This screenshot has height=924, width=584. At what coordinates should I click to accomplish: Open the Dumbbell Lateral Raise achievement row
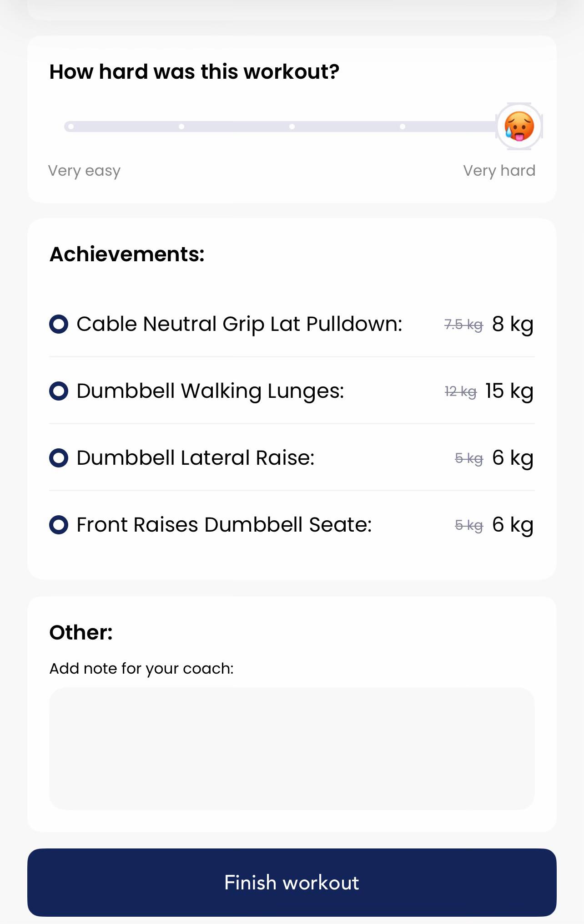point(292,458)
